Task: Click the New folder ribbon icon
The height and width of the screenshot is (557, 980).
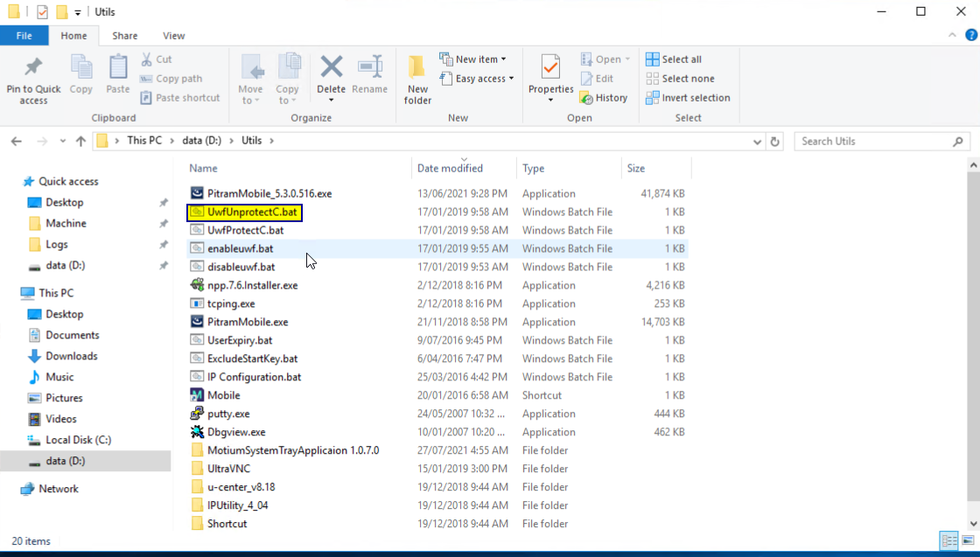Action: (x=417, y=68)
